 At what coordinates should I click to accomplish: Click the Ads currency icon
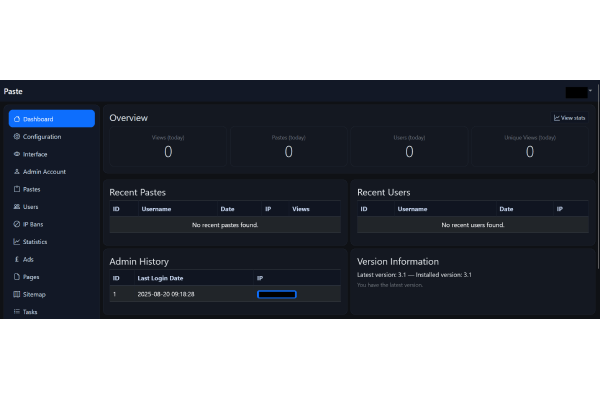click(x=16, y=259)
